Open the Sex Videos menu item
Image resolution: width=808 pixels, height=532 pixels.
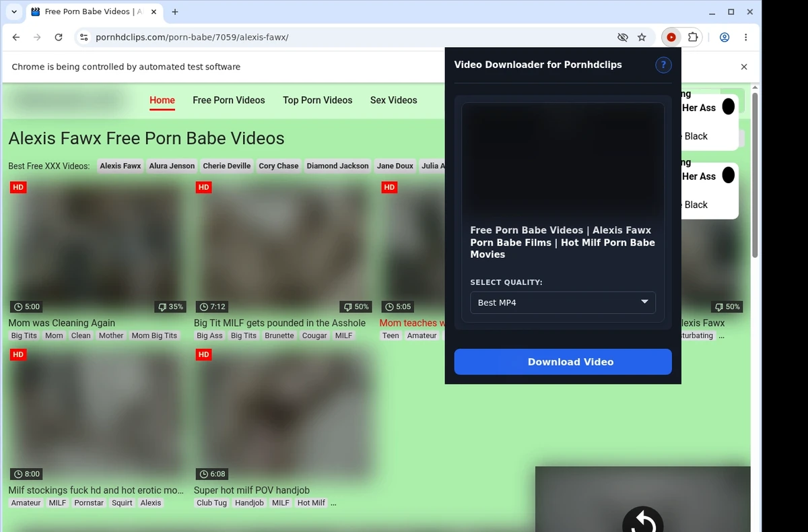[x=394, y=100]
